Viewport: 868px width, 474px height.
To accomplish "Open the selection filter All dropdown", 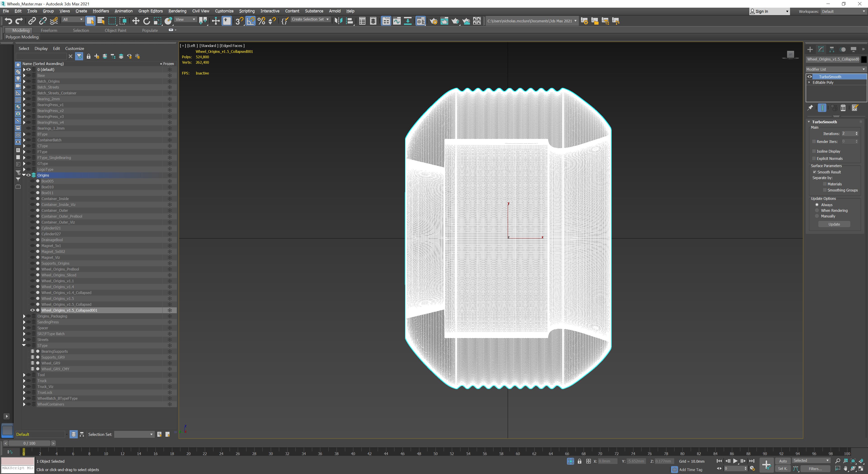I will coord(73,19).
